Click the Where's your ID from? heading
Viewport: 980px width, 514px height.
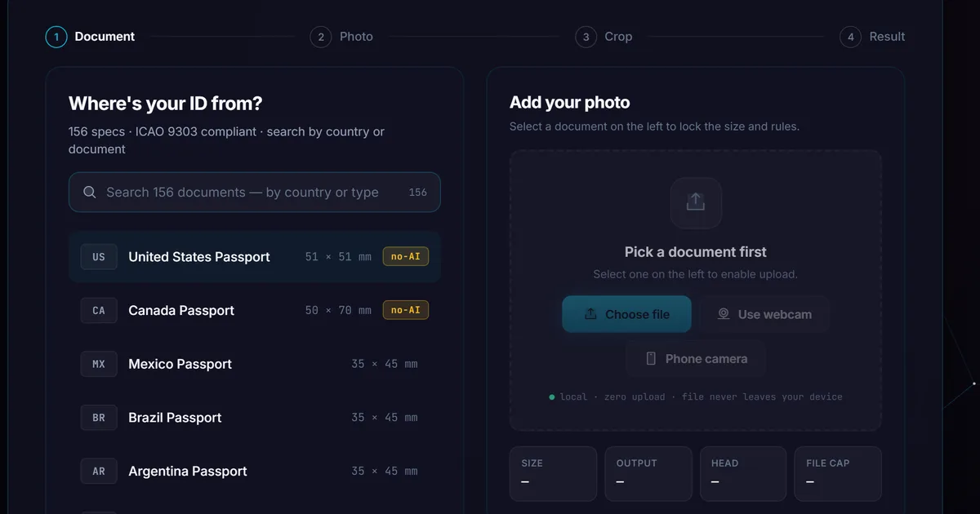point(166,104)
